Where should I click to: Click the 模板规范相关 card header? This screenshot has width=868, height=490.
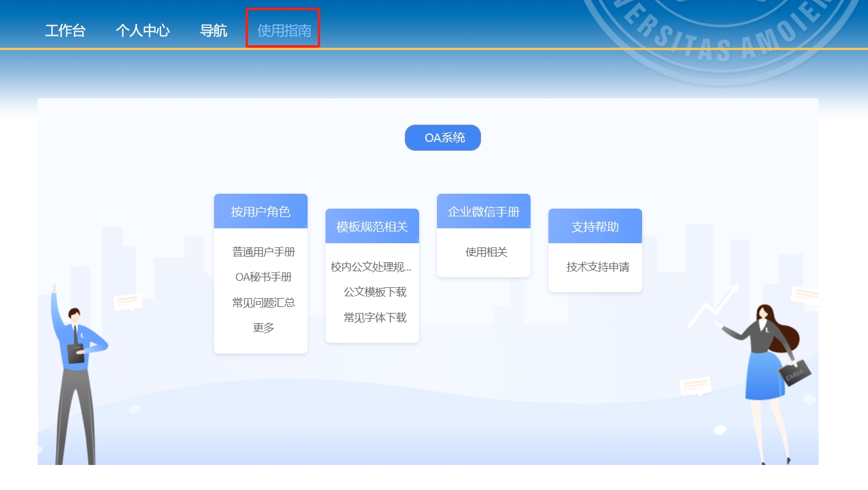click(372, 227)
